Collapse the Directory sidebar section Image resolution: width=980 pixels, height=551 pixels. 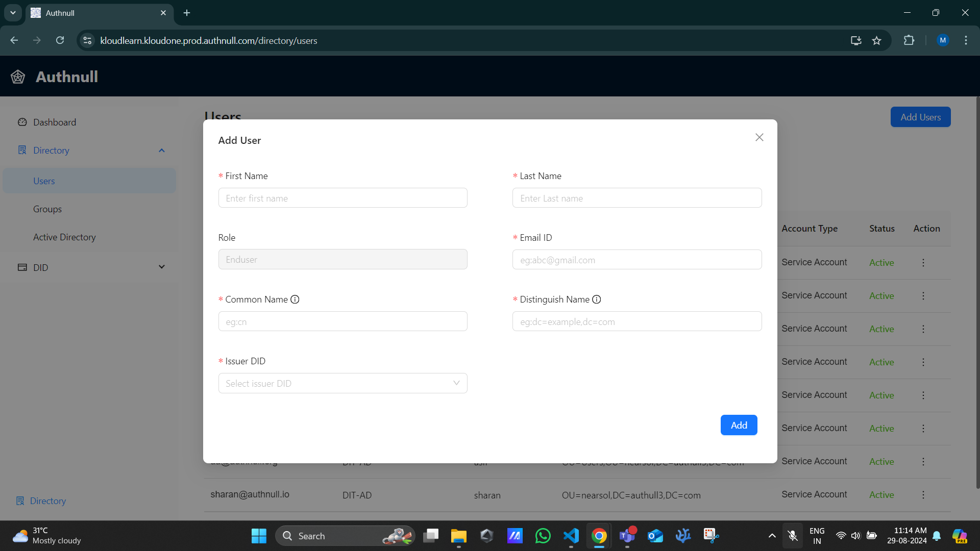[x=161, y=151]
